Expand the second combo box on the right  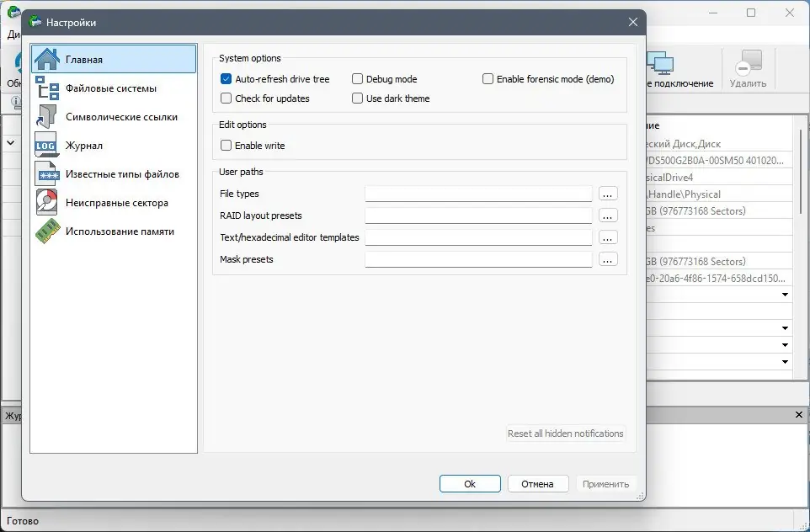pos(786,328)
